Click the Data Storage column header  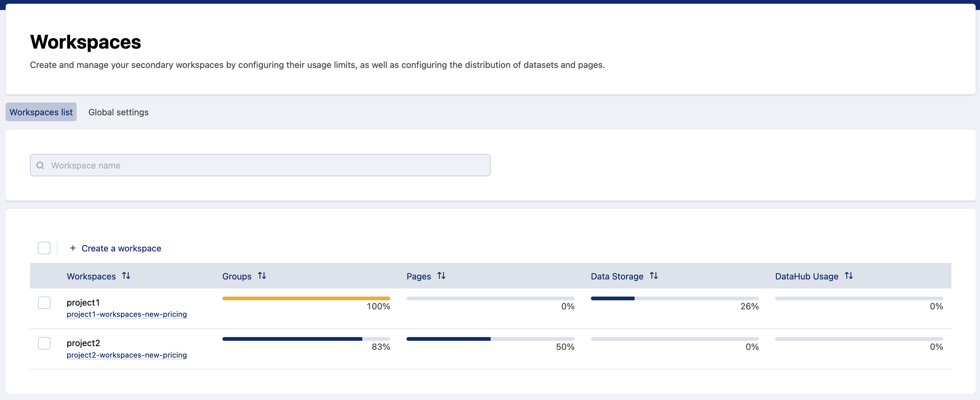[x=617, y=276]
